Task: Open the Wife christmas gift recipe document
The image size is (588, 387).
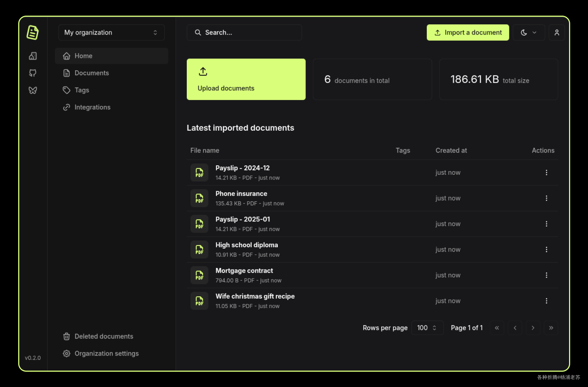Action: point(255,296)
